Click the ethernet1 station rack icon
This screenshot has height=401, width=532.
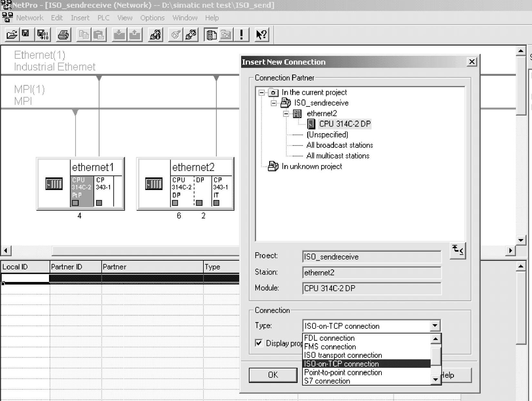[x=54, y=184]
